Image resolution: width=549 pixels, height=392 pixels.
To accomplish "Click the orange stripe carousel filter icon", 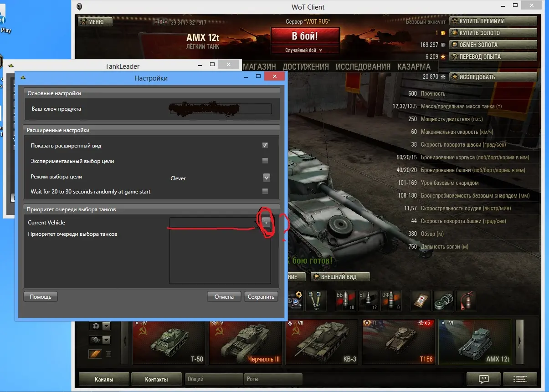I will (x=96, y=354).
